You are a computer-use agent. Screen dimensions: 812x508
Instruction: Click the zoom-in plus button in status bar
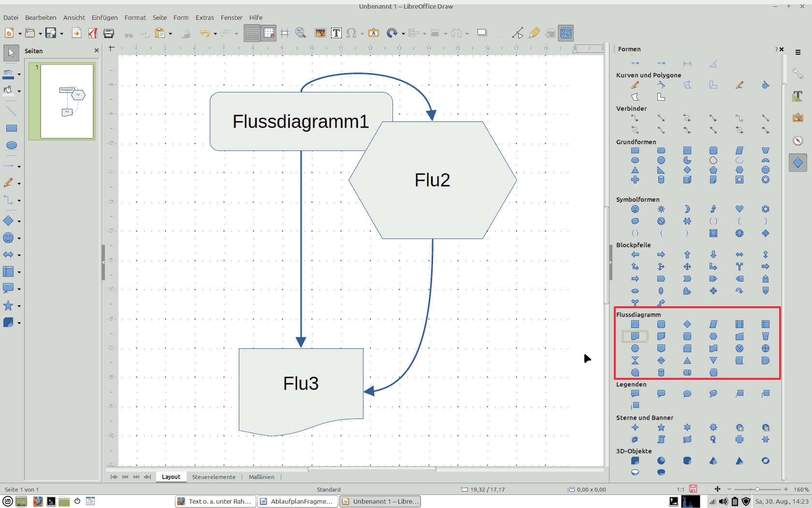(786, 489)
